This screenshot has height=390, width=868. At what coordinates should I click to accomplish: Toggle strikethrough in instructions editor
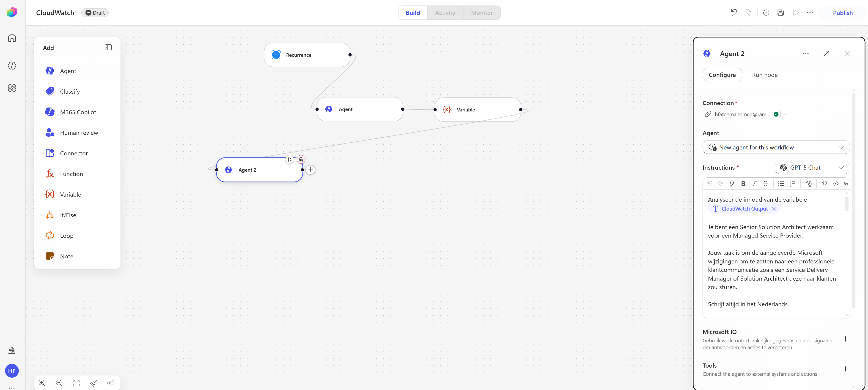766,183
